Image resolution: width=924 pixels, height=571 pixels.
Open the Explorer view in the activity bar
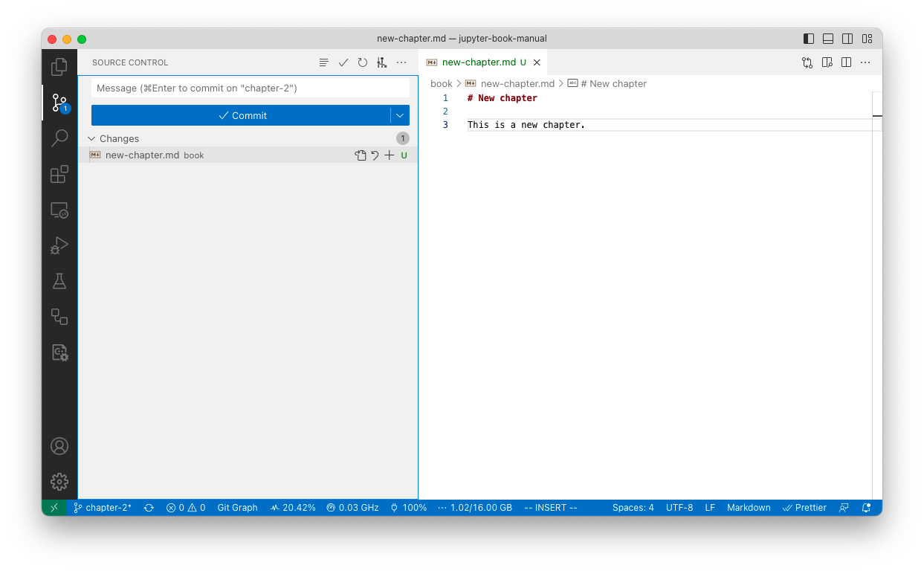click(x=59, y=66)
